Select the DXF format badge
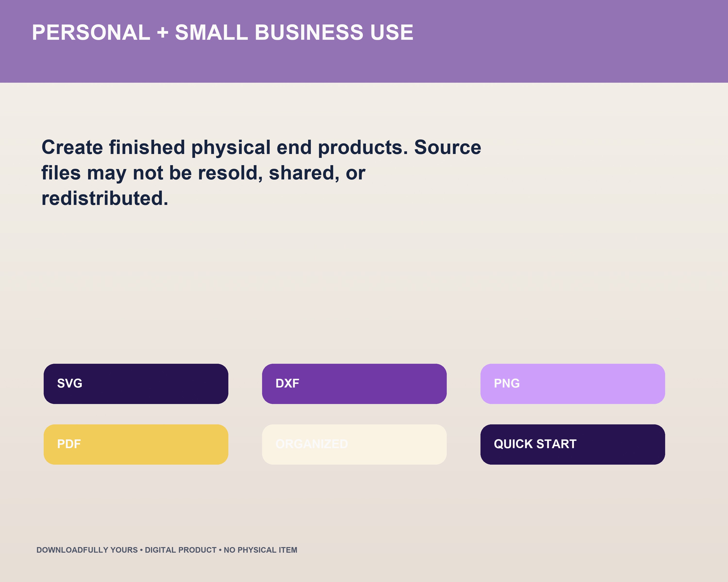Viewport: 728px width, 582px height. (x=354, y=384)
